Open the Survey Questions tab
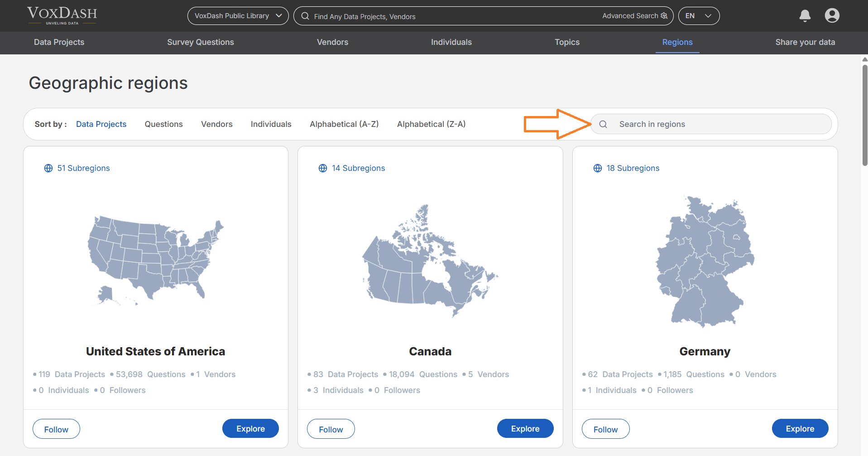 click(201, 42)
